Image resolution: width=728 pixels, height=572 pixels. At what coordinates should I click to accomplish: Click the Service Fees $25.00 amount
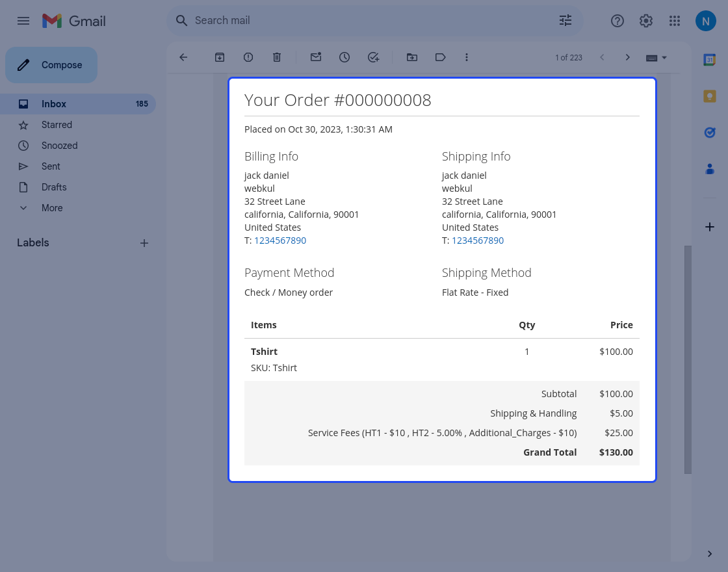[x=618, y=433]
